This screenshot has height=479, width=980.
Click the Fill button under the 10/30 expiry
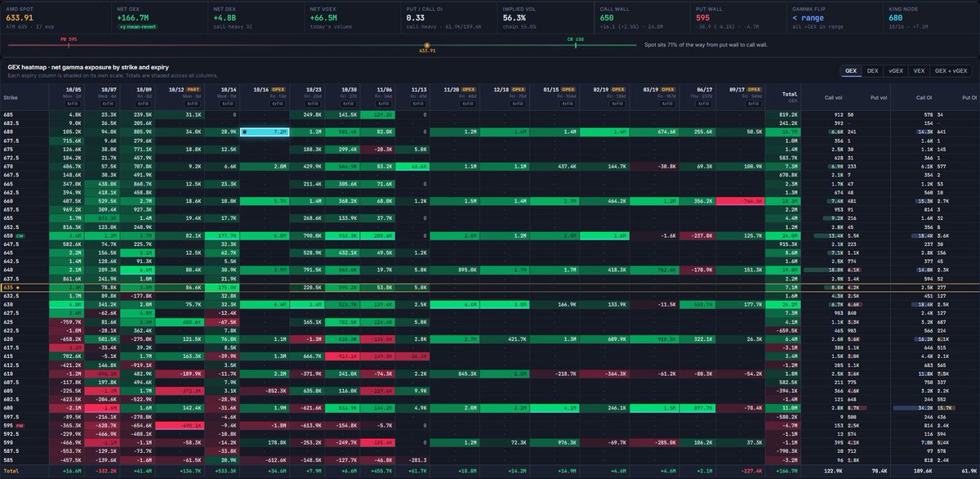click(x=348, y=104)
